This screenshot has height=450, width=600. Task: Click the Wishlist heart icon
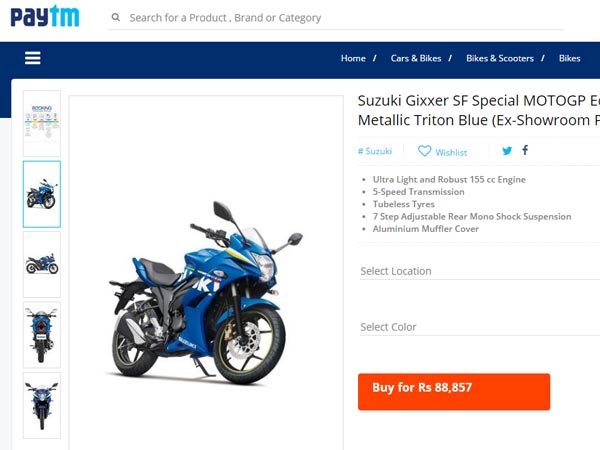[x=424, y=151]
